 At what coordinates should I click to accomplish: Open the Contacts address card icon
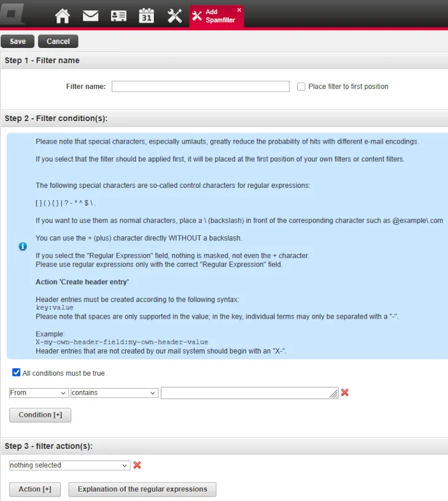point(118,16)
